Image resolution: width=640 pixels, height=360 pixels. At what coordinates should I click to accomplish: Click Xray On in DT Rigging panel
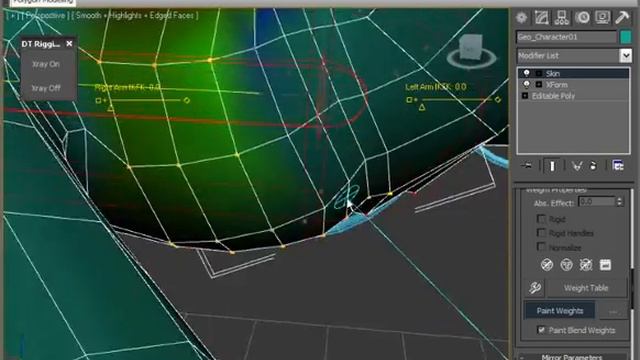46,64
